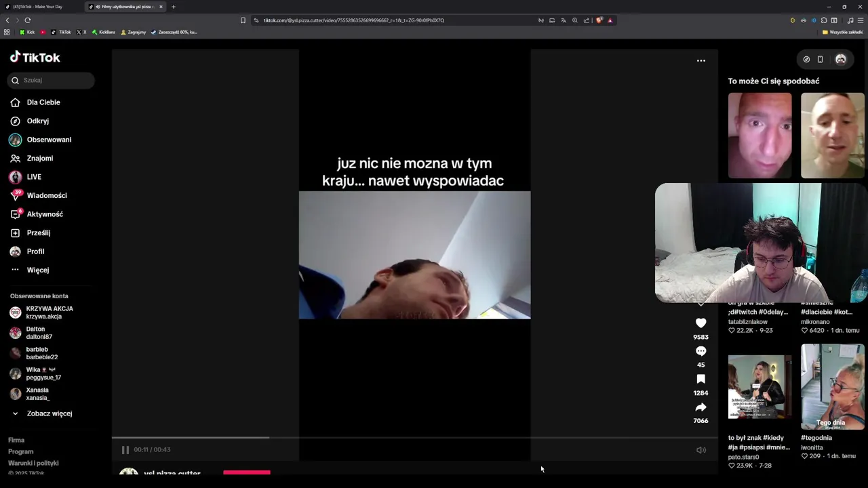The image size is (868, 488).
Task: Click the address bar URL
Action: tap(354, 20)
